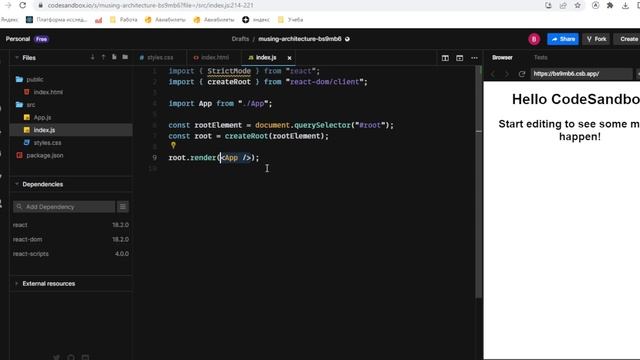Click the new file icon in Files

[114, 57]
